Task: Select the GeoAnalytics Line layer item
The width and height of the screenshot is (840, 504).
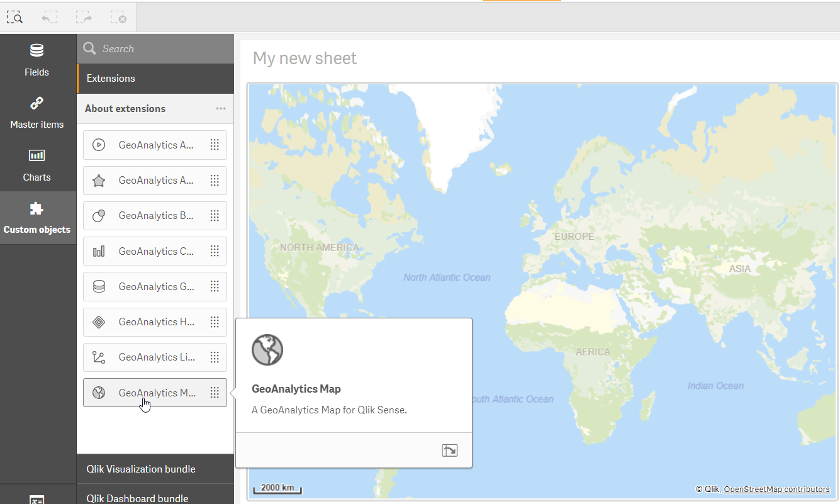Action: (157, 357)
